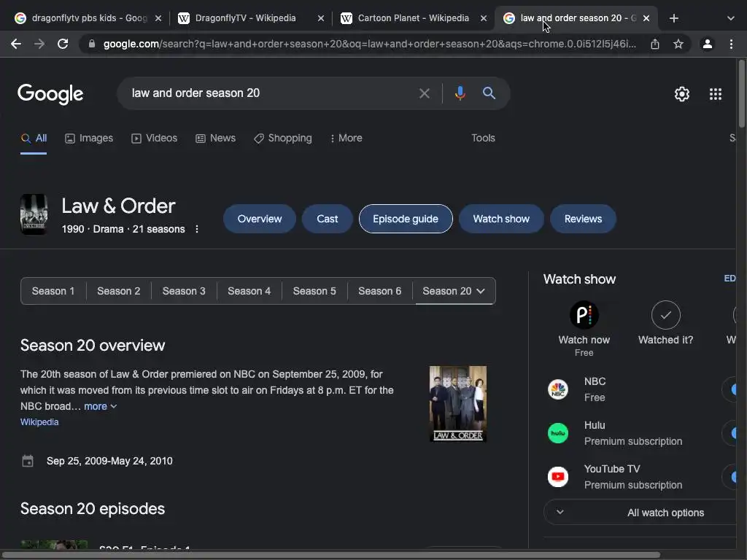Open the More search categories menu
Image resolution: width=747 pixels, height=560 pixels.
[x=346, y=138]
